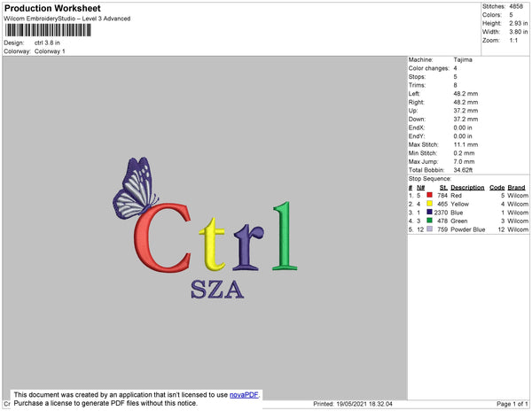This screenshot has width=532, height=411.
Task: Click the EndX value 0.00 in
Action: pos(463,128)
